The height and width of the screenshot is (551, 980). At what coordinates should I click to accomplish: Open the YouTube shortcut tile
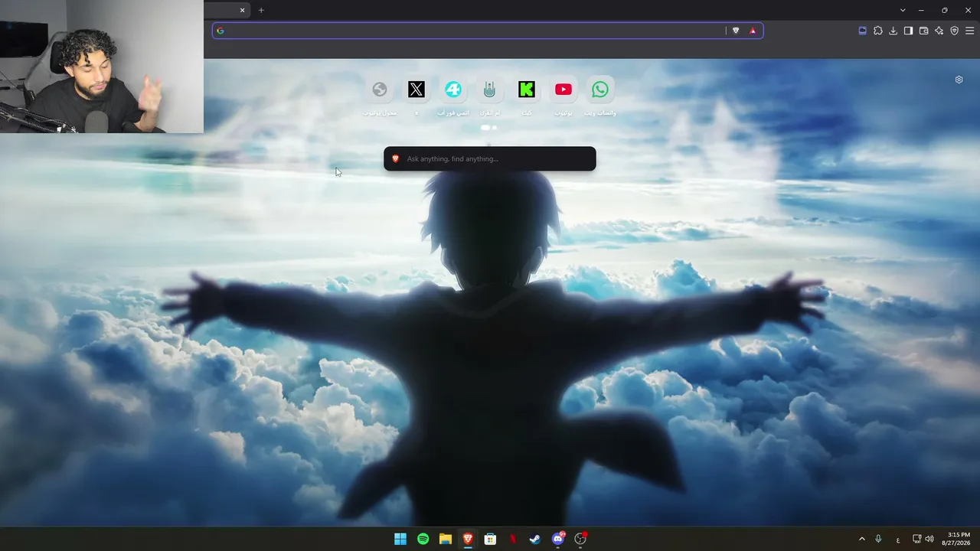click(x=563, y=90)
